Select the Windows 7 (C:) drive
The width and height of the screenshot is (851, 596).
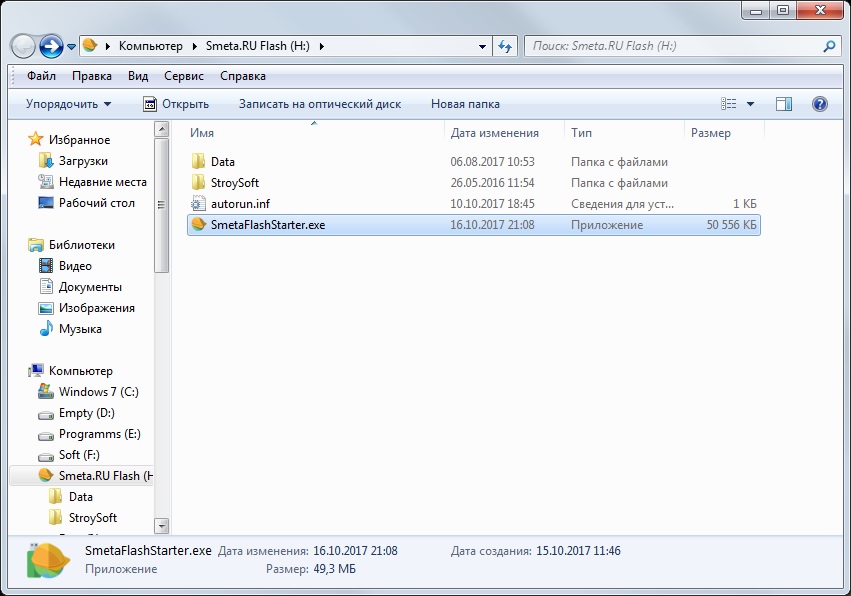[98, 392]
